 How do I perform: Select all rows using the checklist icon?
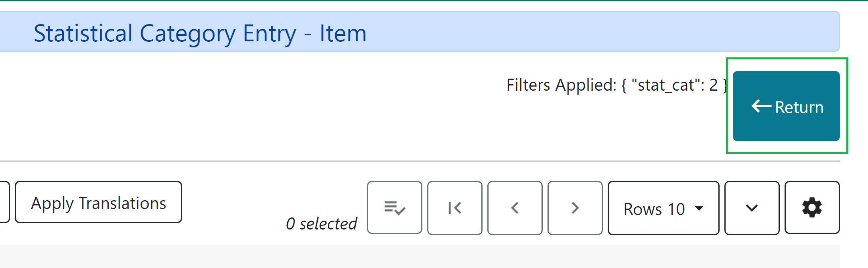pyautogui.click(x=395, y=207)
